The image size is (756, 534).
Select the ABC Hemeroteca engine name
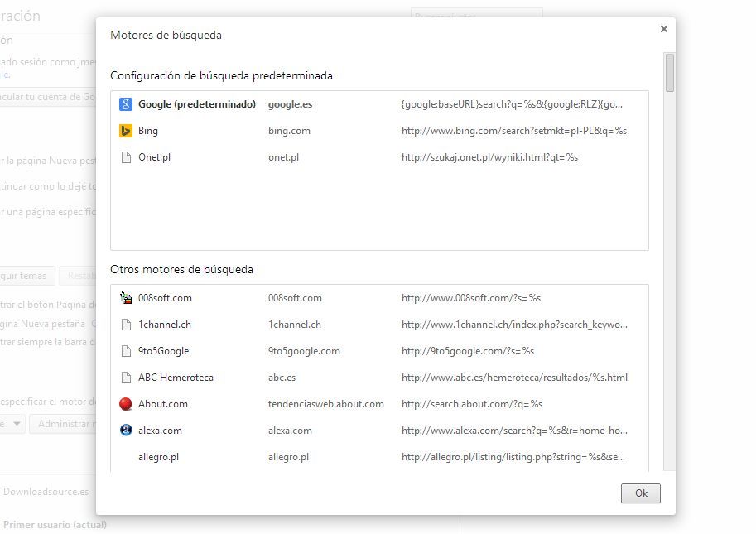[176, 378]
